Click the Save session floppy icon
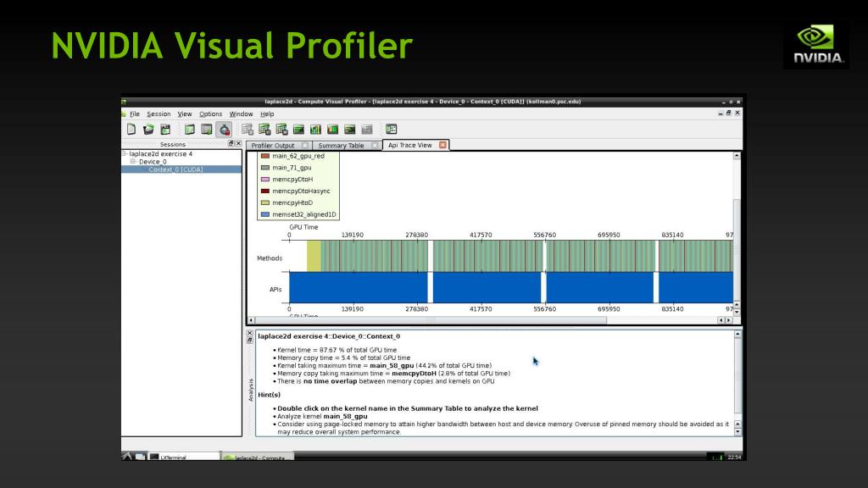 [x=165, y=129]
